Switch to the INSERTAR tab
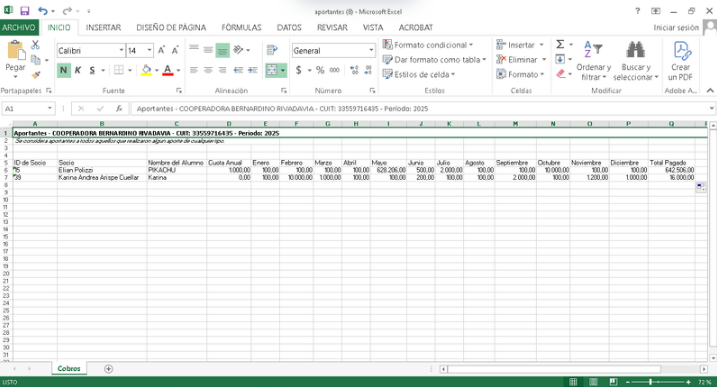Viewport: 717px width, 387px height. [x=103, y=27]
